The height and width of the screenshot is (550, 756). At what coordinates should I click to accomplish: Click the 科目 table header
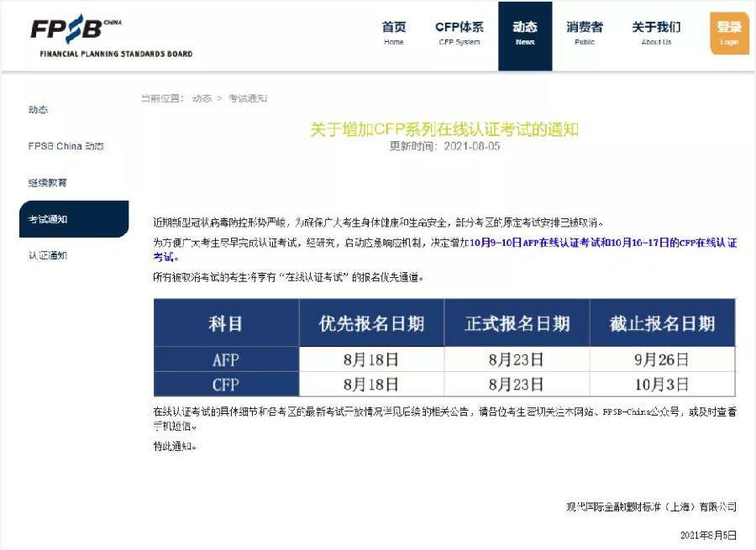[x=226, y=322]
